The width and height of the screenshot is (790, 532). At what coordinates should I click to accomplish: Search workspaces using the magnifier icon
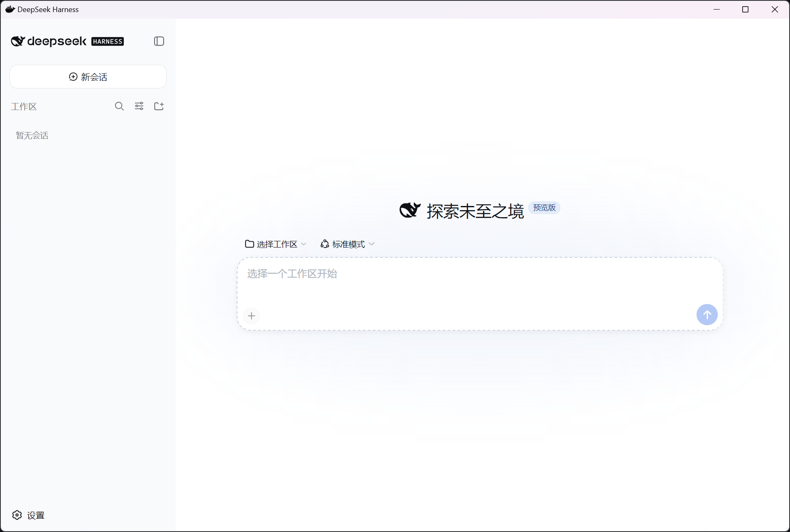[119, 106]
